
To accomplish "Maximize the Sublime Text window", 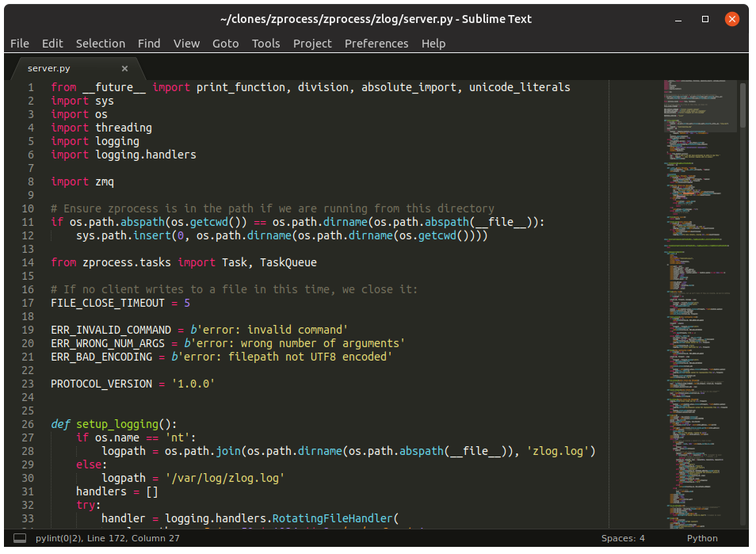I will tap(705, 19).
